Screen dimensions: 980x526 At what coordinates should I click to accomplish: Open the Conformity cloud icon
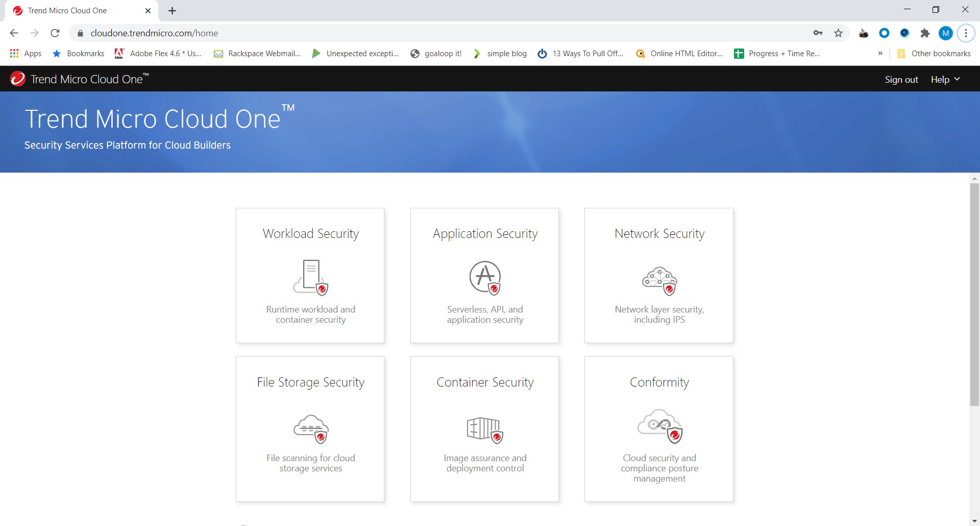(659, 426)
